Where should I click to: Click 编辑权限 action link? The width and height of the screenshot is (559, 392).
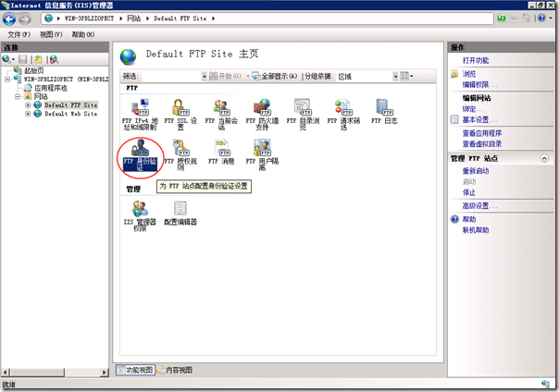coord(479,85)
